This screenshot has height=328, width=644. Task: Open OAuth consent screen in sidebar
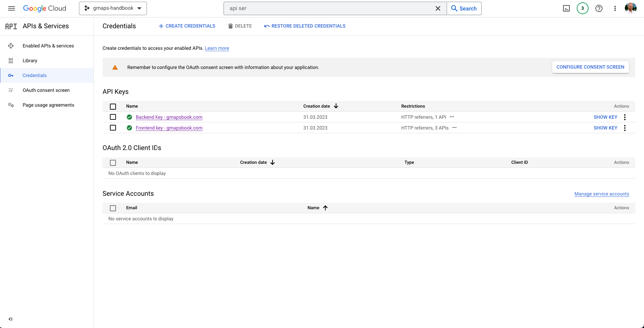(46, 90)
